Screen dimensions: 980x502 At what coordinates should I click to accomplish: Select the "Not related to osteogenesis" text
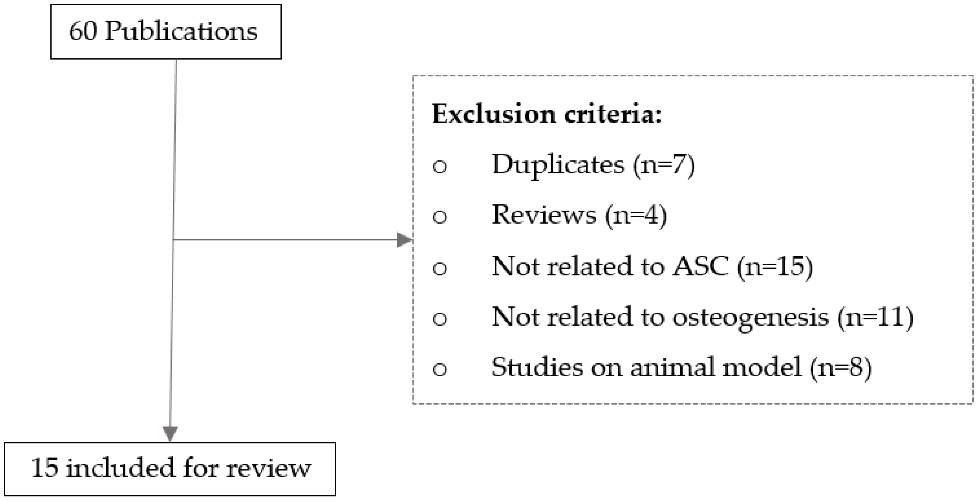click(660, 317)
